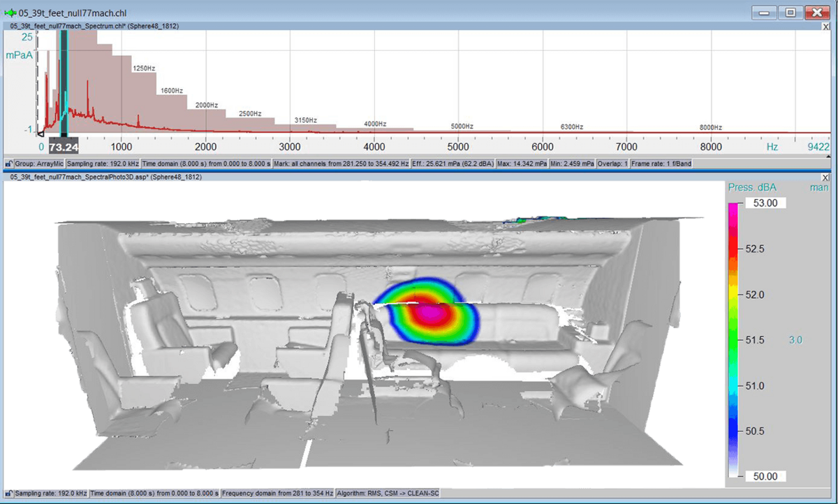
Task: Click the Frequency domain 281 to 354 Hz field
Action: [278, 493]
